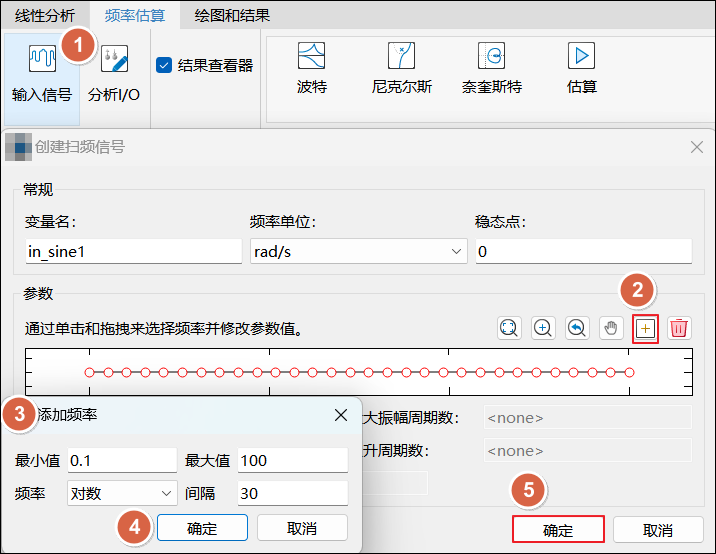Screen dimensions: 716x554
Task: Click the 变量名 in_sine1 text field
Action: click(x=133, y=251)
